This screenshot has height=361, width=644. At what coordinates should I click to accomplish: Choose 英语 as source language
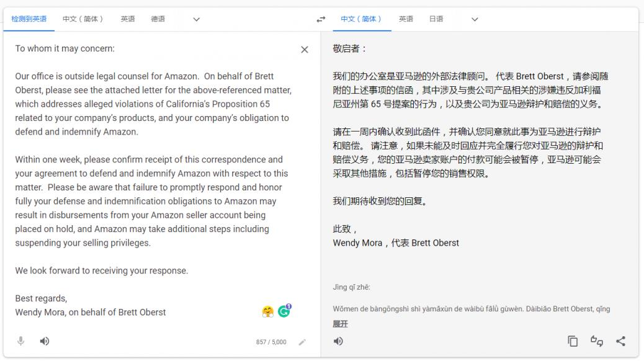pyautogui.click(x=128, y=19)
